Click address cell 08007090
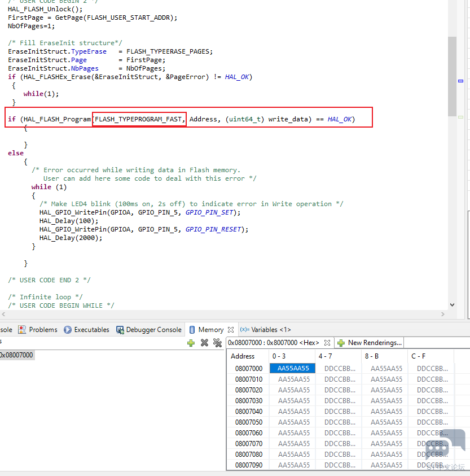 pyautogui.click(x=248, y=465)
